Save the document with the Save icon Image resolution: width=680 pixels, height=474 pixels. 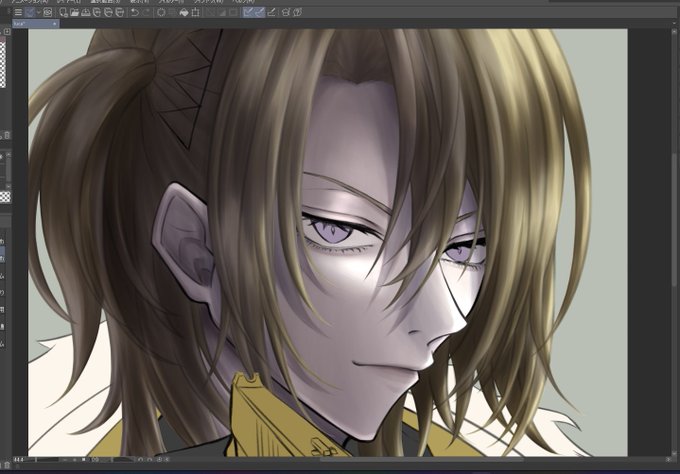click(86, 13)
